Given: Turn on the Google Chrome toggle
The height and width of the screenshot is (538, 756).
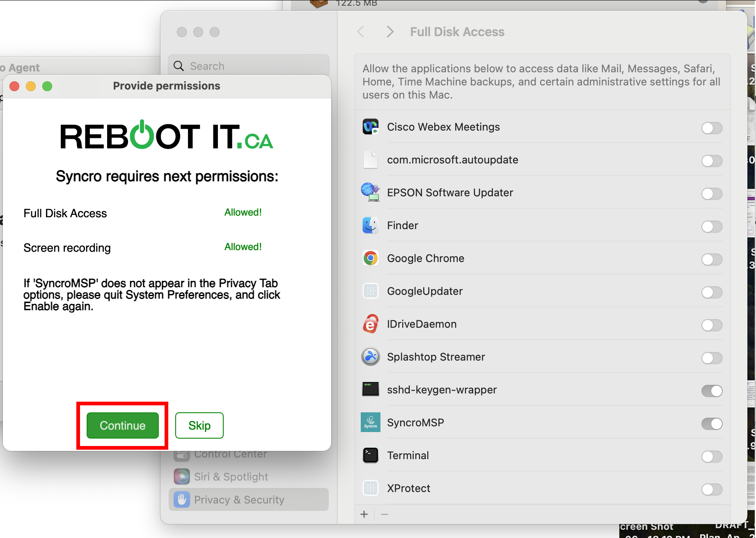Looking at the screenshot, I should (x=712, y=259).
